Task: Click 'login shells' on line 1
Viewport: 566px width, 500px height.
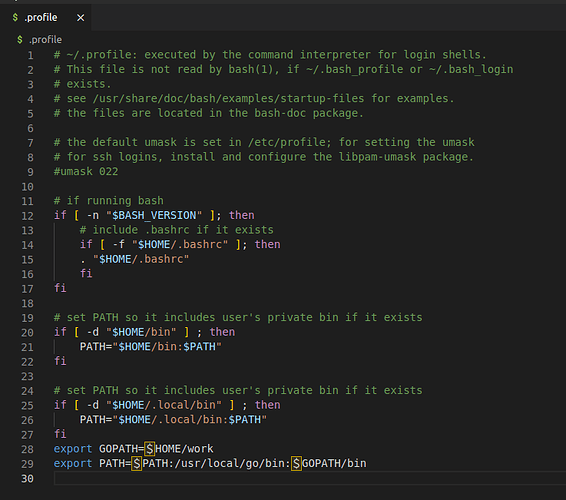Action: 442,55
